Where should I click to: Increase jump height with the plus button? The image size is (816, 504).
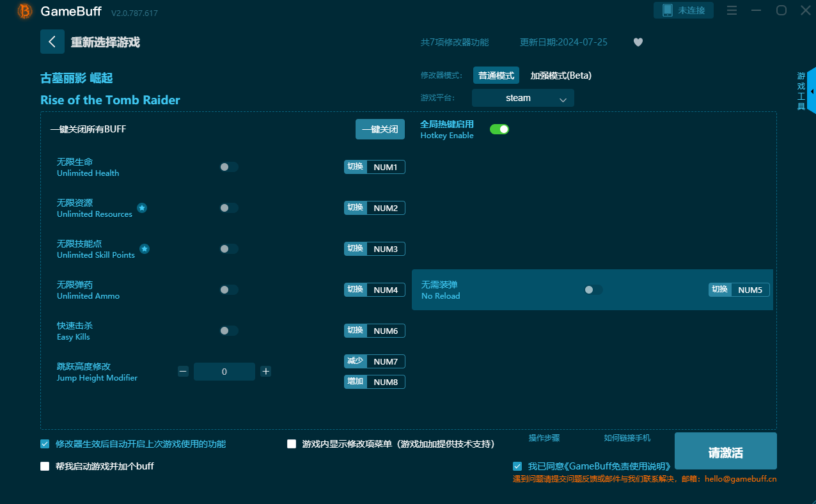pyautogui.click(x=266, y=372)
